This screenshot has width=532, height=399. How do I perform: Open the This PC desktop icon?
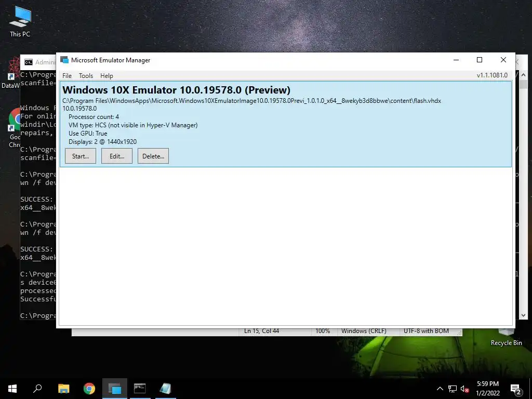point(20,22)
